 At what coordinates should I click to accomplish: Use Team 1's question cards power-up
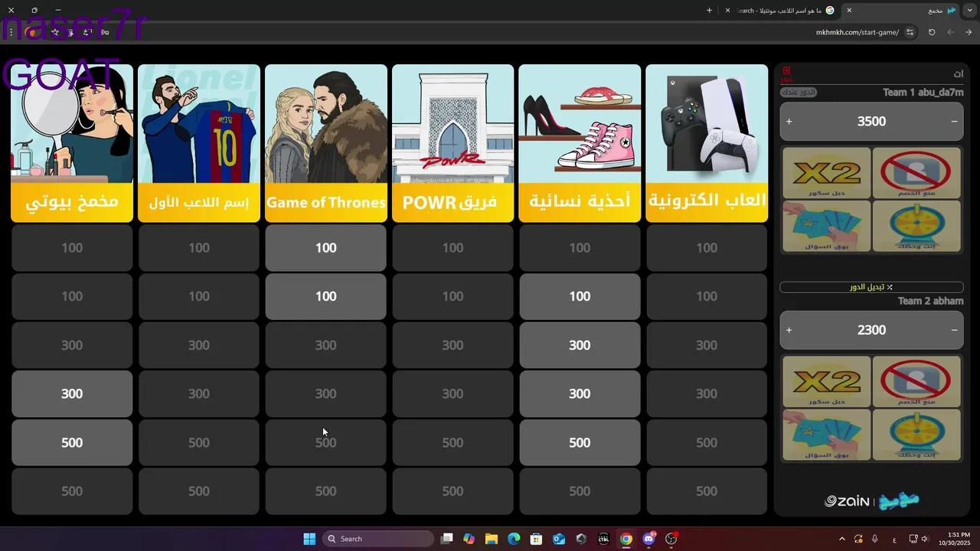[826, 226]
